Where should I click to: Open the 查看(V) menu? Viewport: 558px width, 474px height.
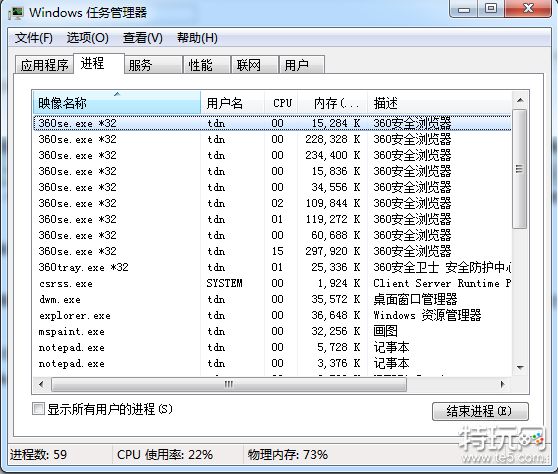(143, 38)
